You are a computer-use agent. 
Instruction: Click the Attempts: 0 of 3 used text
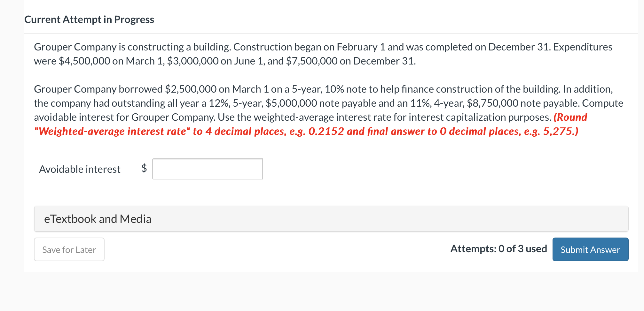click(498, 249)
